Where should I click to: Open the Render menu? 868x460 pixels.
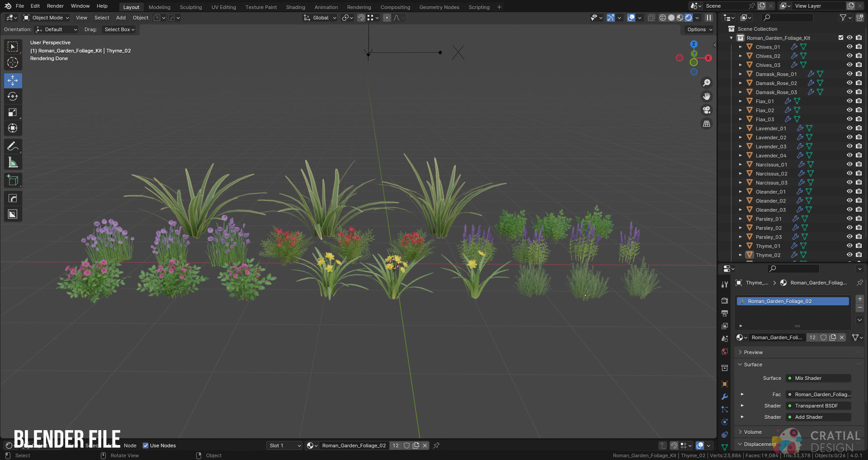(x=55, y=6)
